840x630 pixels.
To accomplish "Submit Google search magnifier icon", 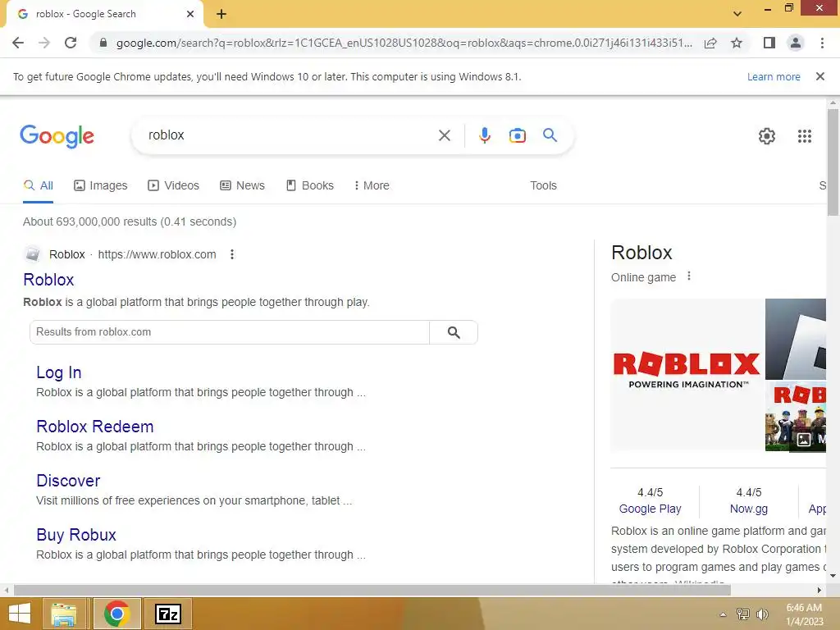I will pos(550,135).
